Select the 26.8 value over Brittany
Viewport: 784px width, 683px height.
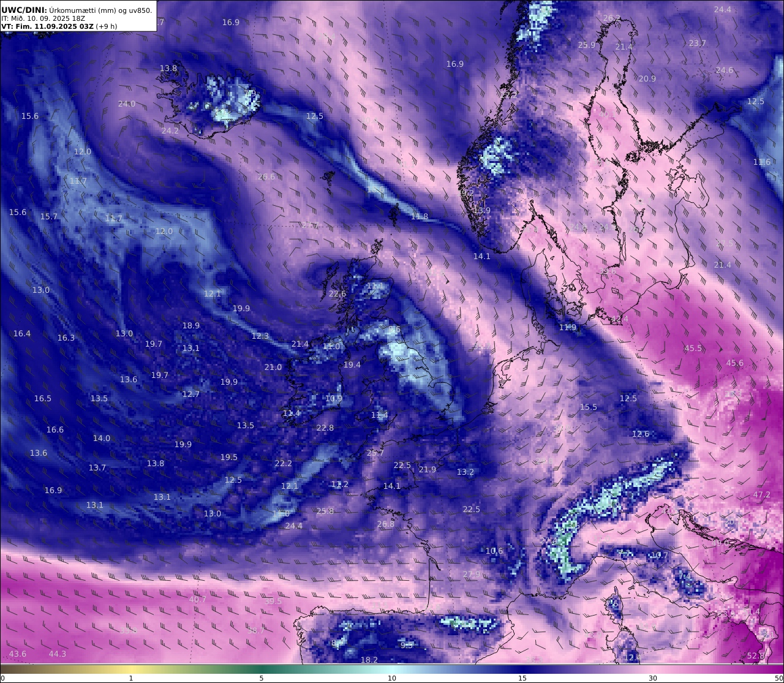(x=386, y=524)
